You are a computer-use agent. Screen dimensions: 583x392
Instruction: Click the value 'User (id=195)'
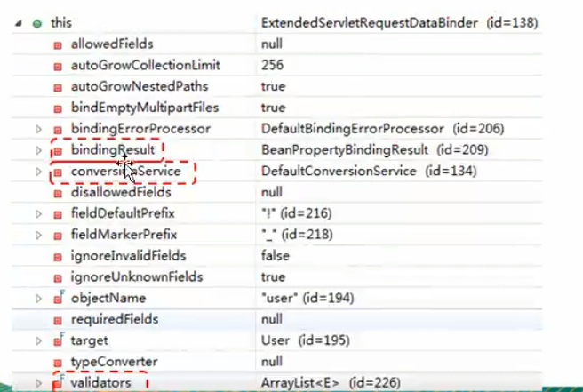click(305, 340)
